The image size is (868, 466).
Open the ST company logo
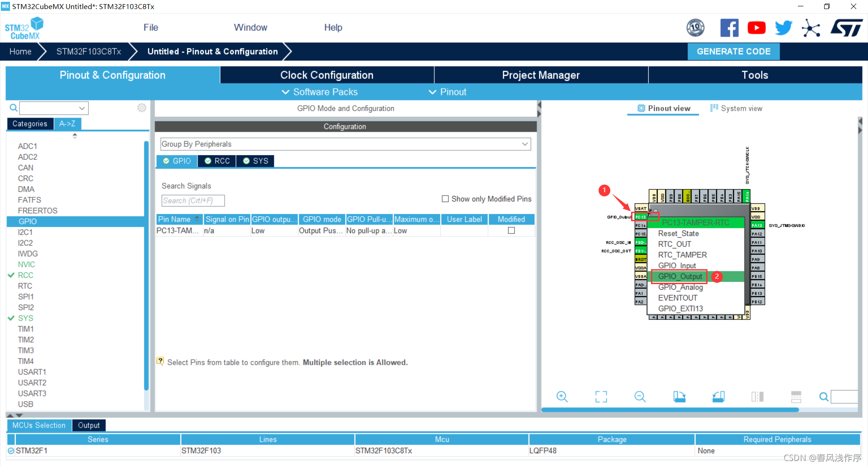click(846, 28)
